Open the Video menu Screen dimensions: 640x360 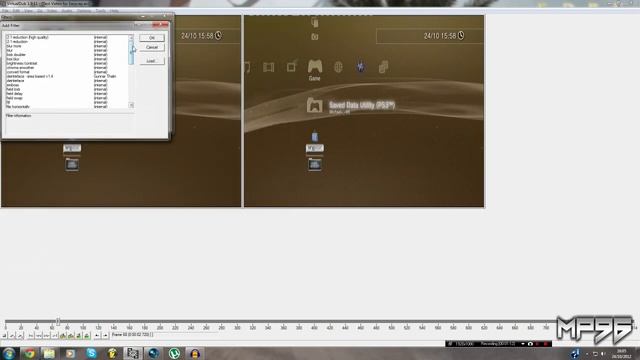(x=52, y=11)
